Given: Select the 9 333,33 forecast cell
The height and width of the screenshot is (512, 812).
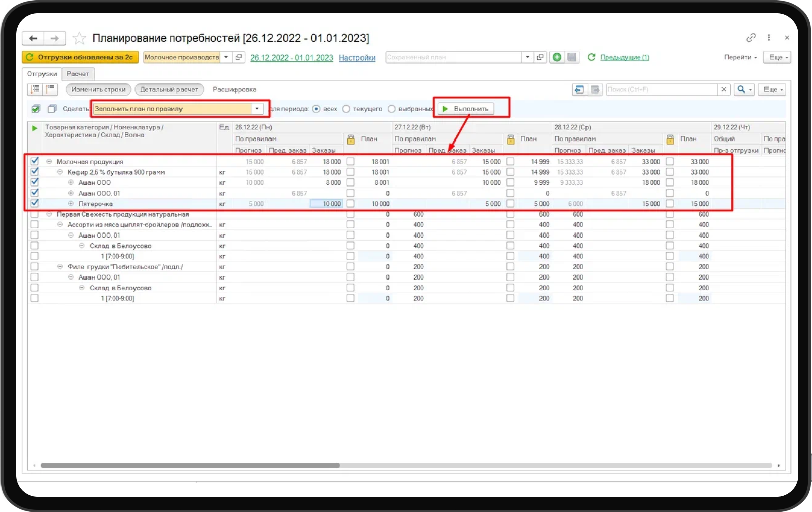Looking at the screenshot, I should click(570, 182).
